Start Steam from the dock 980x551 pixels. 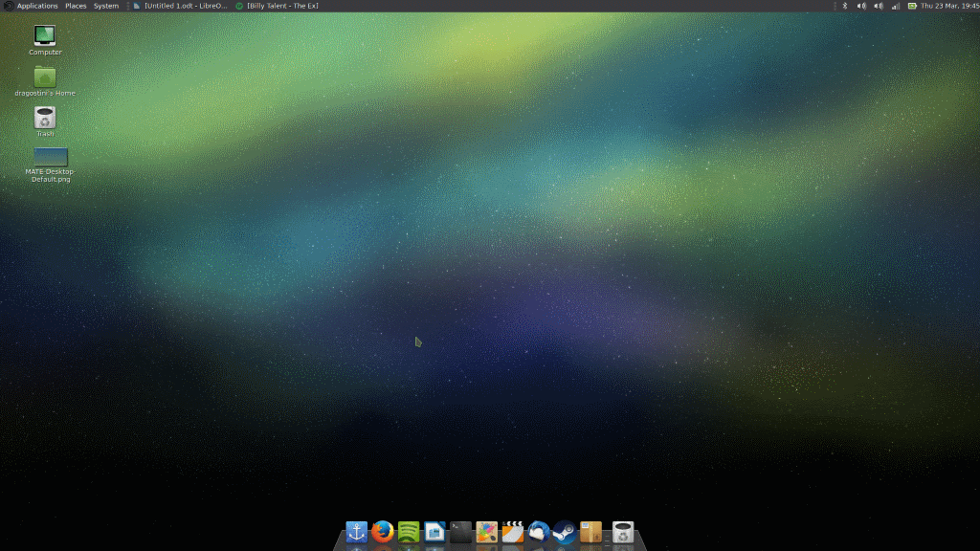[564, 533]
